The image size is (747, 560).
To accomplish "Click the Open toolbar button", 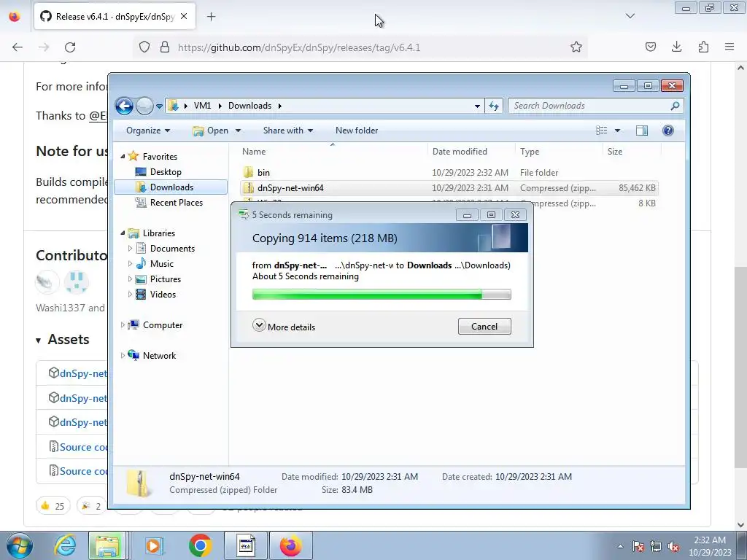I will [x=211, y=131].
